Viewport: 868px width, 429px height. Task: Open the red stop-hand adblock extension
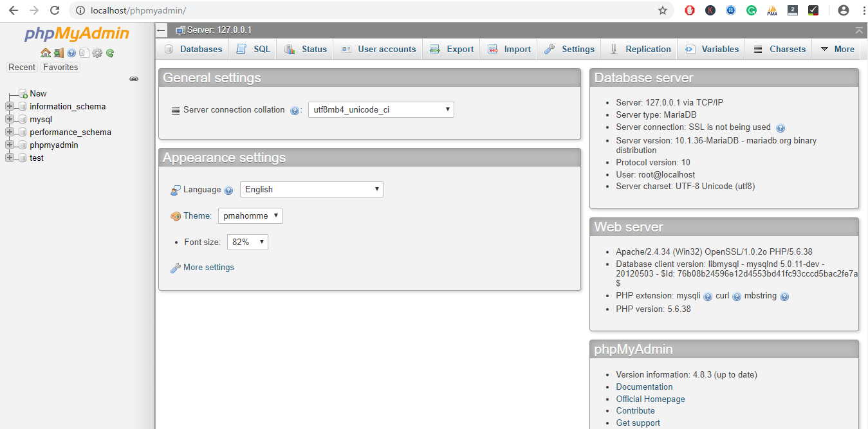[690, 10]
